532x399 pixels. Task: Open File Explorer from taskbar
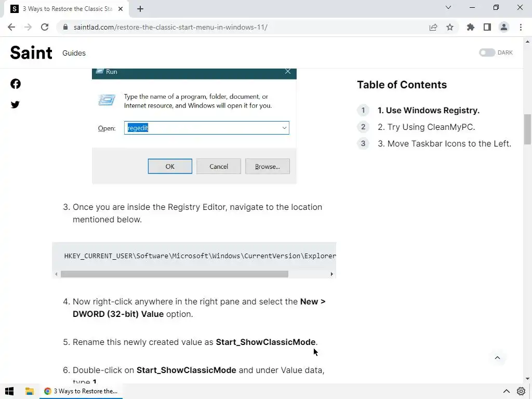tap(30, 391)
